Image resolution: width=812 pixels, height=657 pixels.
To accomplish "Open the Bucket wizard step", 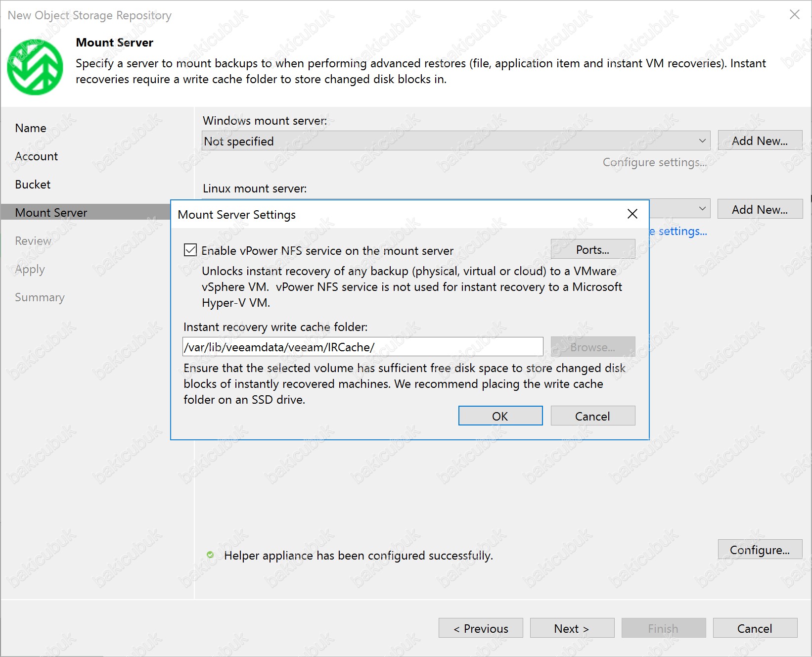I will [x=33, y=185].
